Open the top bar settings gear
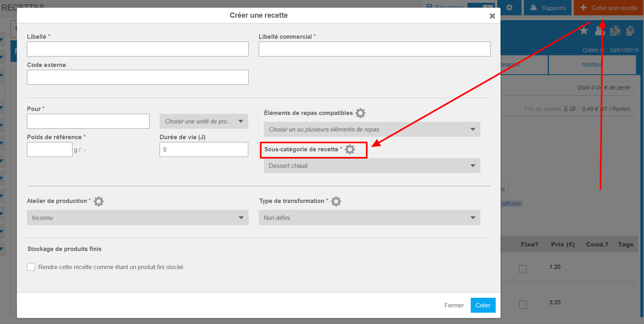The width and height of the screenshot is (644, 324). tap(509, 8)
